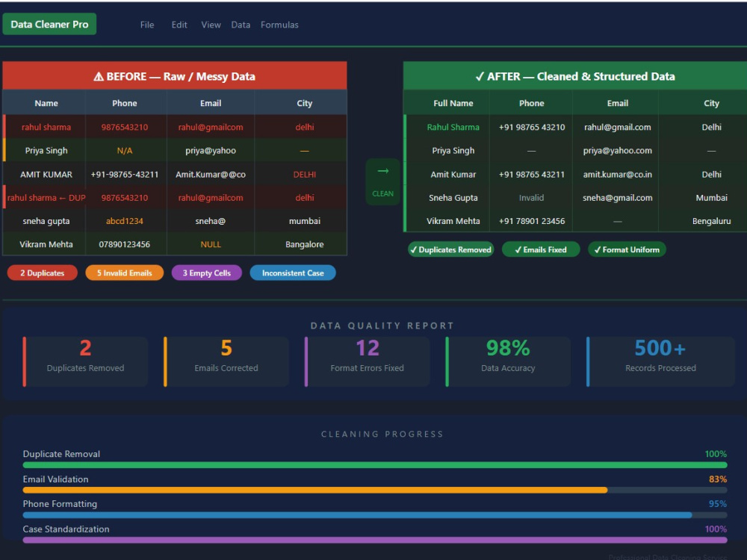Screen dimensions: 747x560
Task: Click the 2 Duplicates badge
Action: 43,273
